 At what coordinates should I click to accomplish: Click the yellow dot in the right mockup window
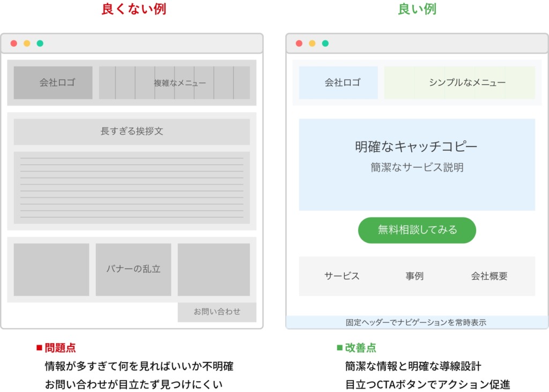tap(312, 43)
